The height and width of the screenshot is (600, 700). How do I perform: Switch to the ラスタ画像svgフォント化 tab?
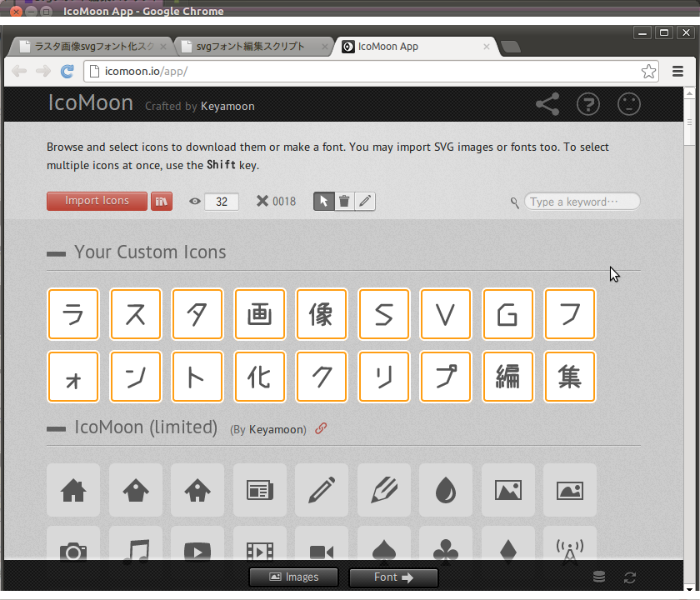click(92, 47)
